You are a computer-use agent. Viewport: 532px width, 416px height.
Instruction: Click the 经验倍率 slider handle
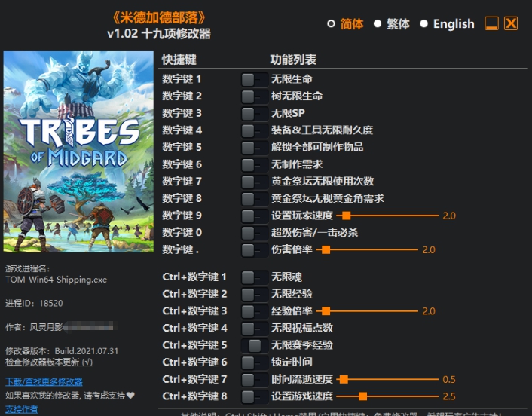coord(326,310)
